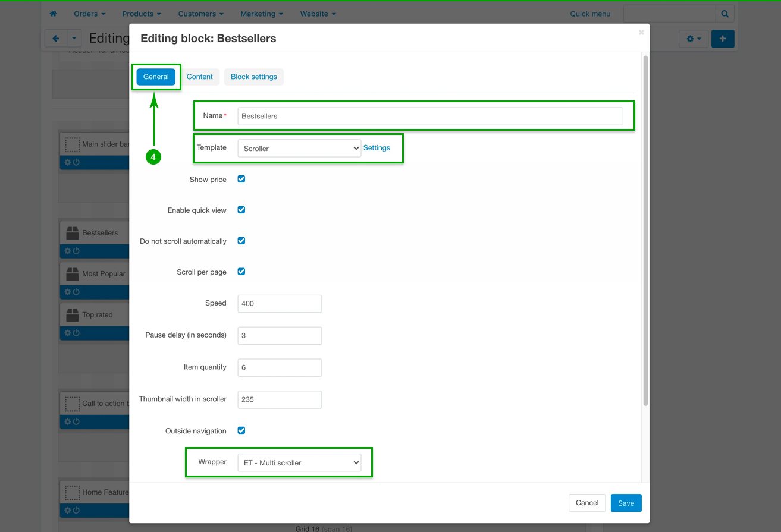Click the home icon in top navigation
781x532 pixels.
click(x=53, y=14)
